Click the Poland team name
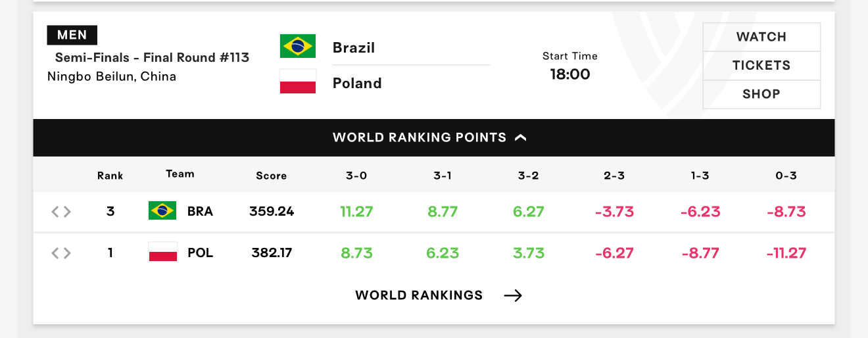This screenshot has height=338, width=868. coord(357,83)
